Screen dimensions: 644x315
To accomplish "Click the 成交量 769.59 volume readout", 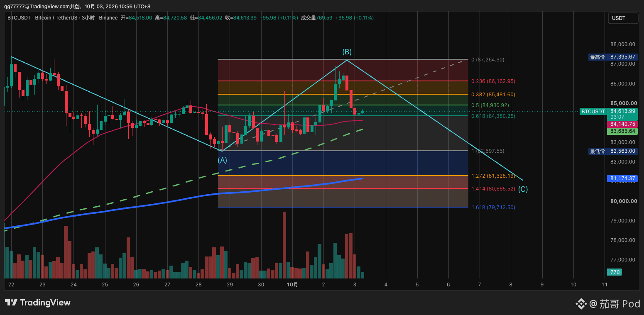I will 316,18.
